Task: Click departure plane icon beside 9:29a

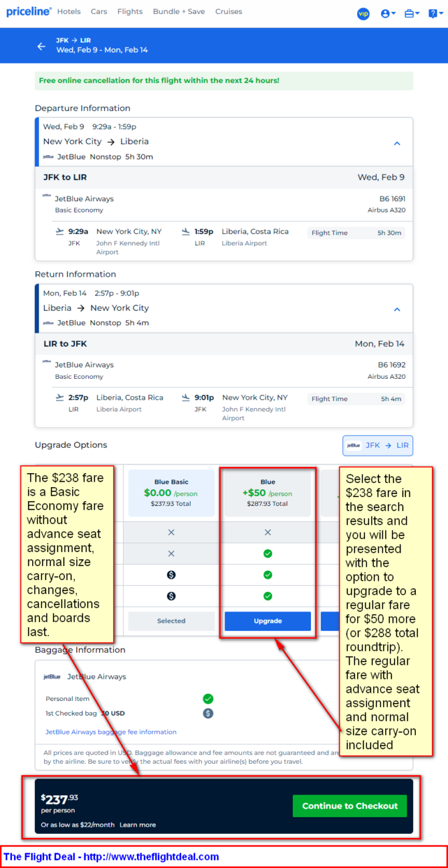Action: pos(60,232)
